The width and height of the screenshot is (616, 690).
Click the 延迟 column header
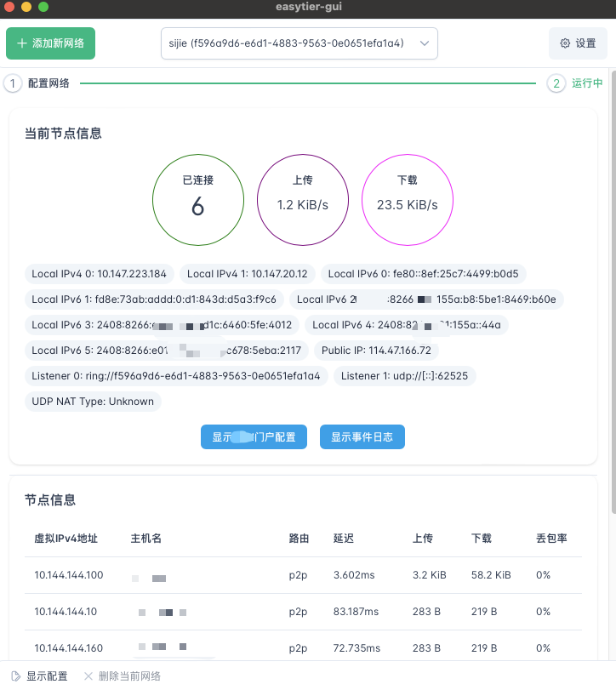click(343, 539)
